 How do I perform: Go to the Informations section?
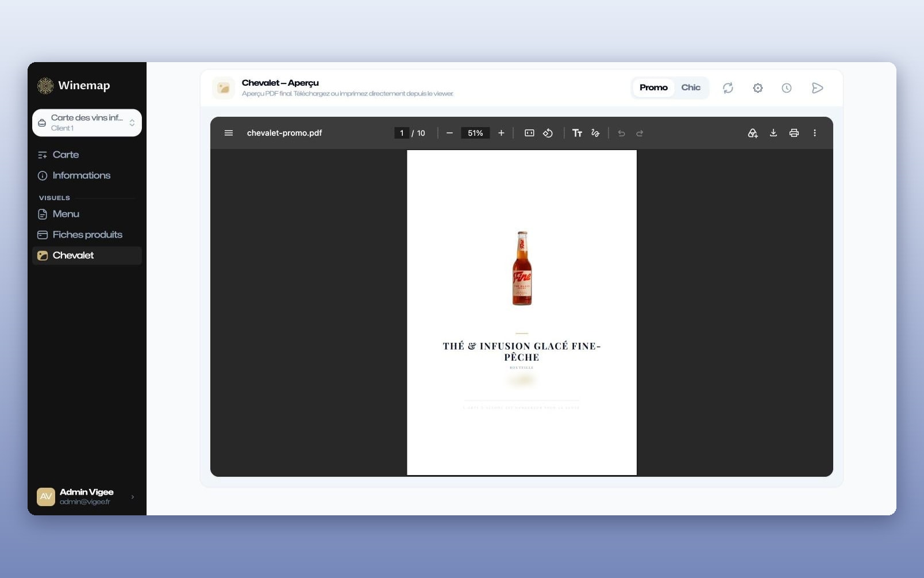point(87,175)
